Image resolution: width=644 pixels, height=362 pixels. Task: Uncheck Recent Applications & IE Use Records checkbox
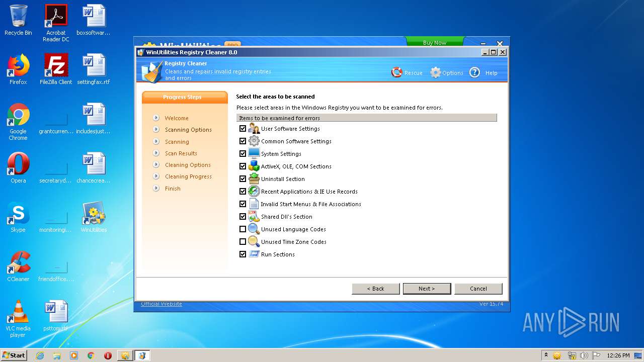(243, 191)
